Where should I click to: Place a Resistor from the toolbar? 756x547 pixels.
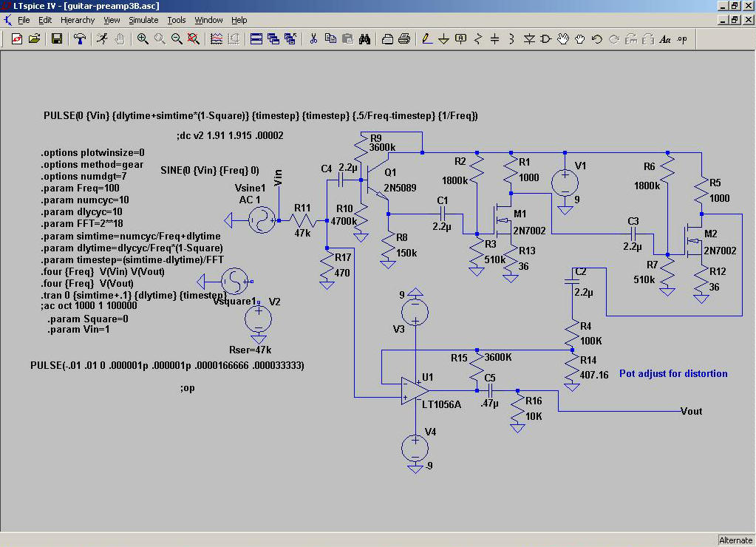478,39
